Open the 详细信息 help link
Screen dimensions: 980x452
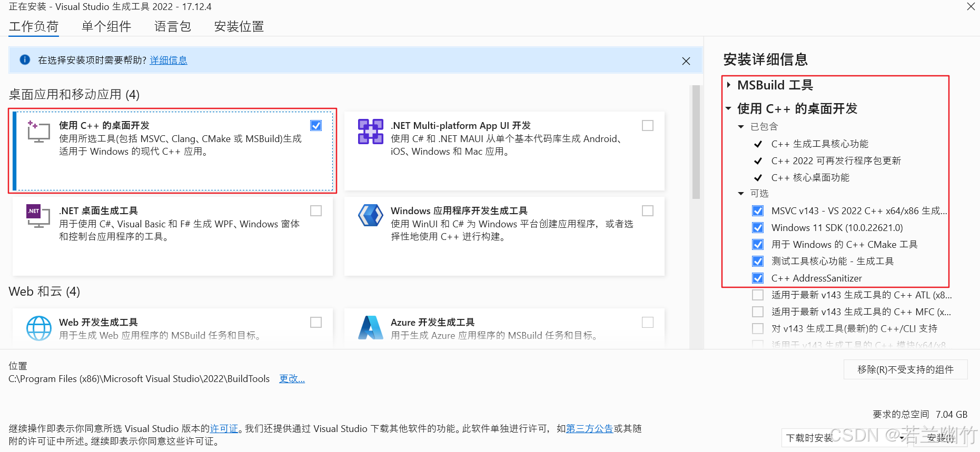(x=169, y=60)
